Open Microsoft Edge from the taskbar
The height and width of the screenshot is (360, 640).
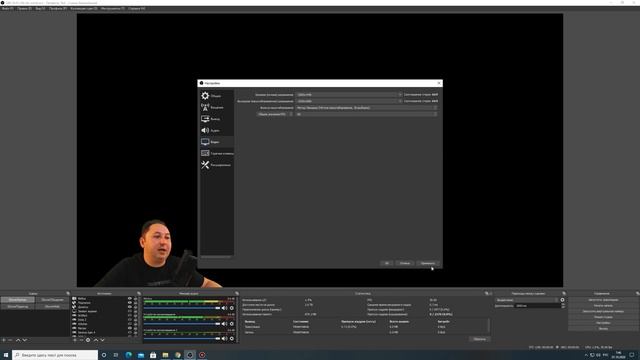pos(129,355)
